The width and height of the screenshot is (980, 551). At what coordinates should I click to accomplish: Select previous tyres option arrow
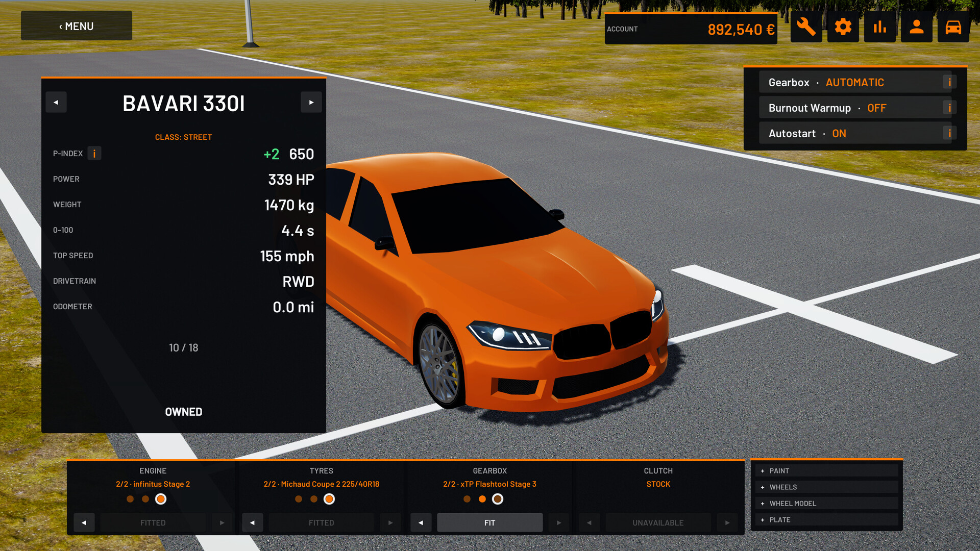coord(253,522)
